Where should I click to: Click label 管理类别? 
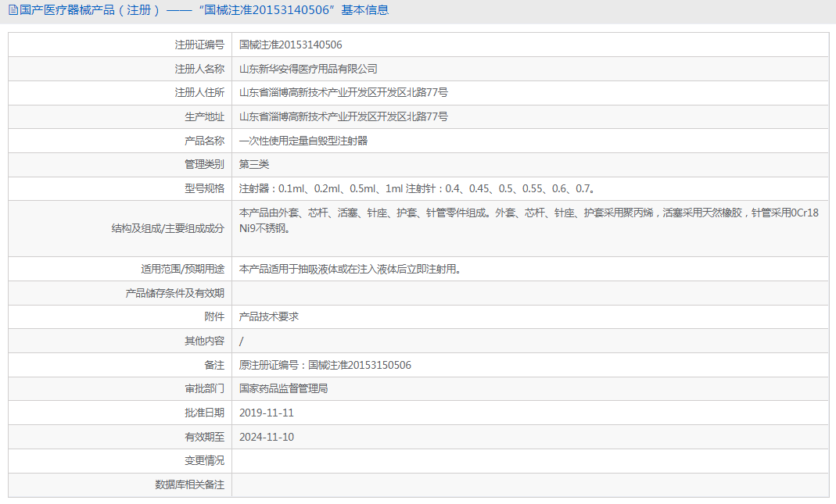(x=204, y=165)
